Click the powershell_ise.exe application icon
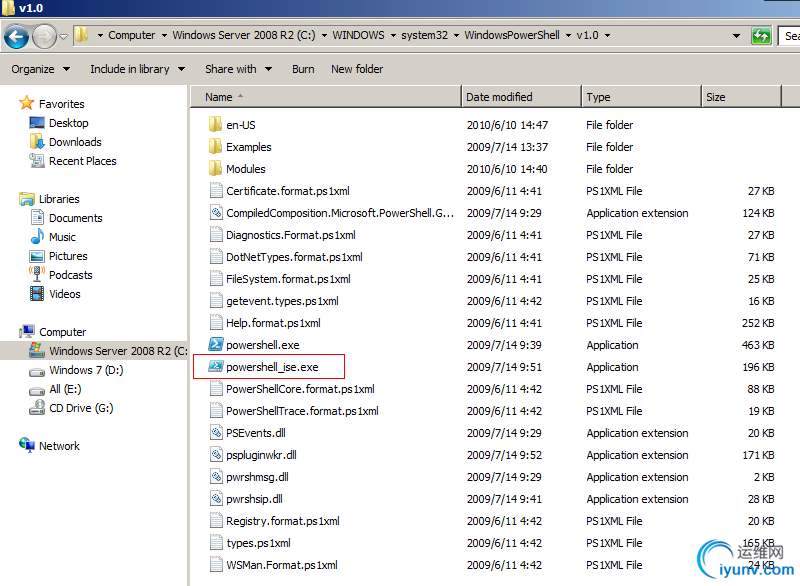 (216, 366)
